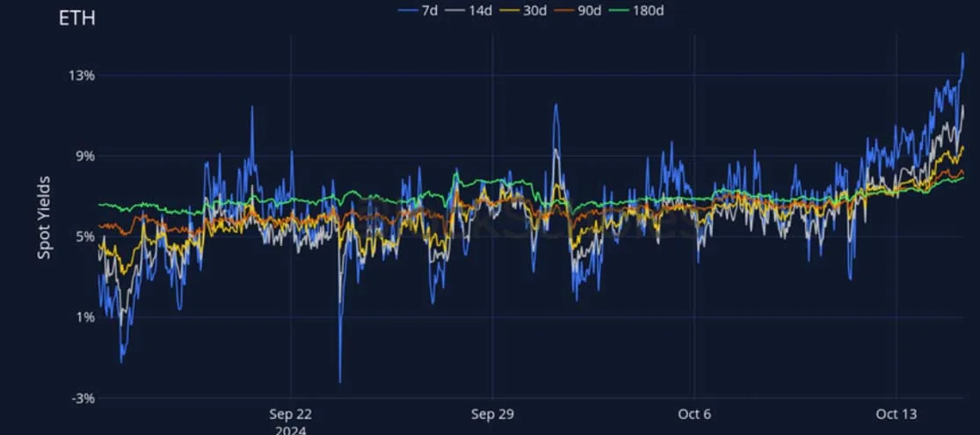Toggle the 180d series in legend
980x435 pixels.
pos(637,11)
